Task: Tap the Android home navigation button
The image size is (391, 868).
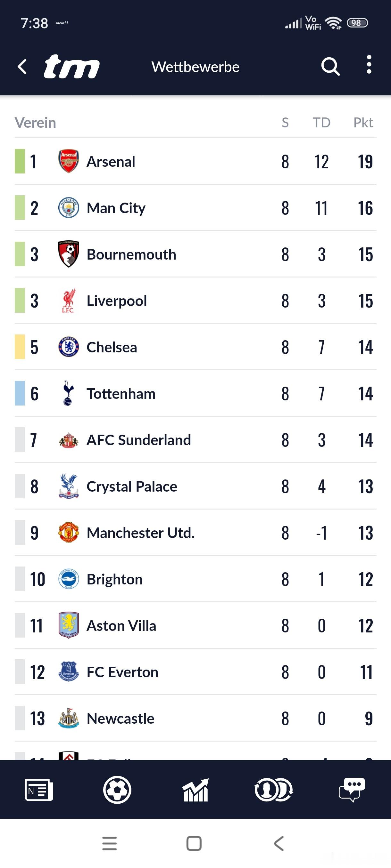Action: click(194, 843)
